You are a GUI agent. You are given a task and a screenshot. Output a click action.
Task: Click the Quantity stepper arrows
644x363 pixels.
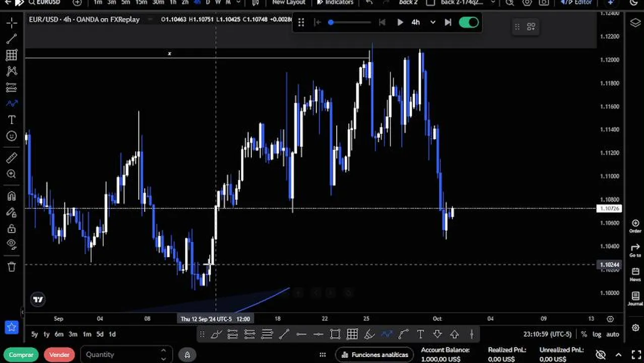[163, 354]
